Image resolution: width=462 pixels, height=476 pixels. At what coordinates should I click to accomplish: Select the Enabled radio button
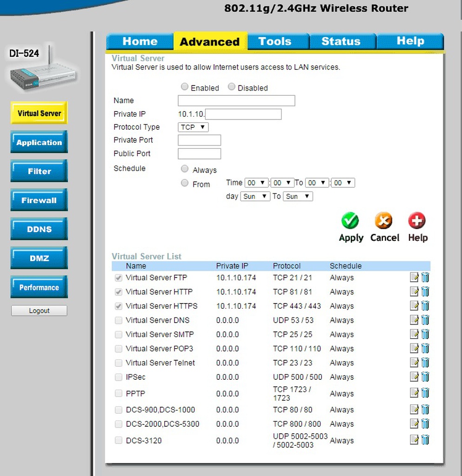point(184,87)
